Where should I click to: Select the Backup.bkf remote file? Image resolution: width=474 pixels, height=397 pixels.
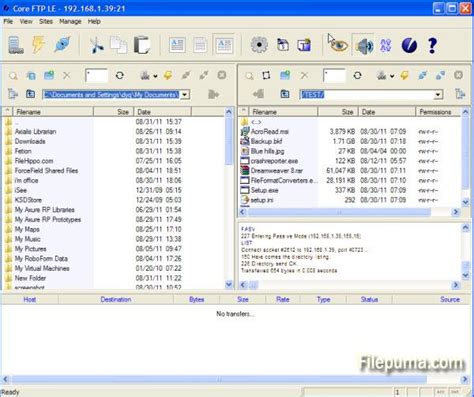coord(267,141)
